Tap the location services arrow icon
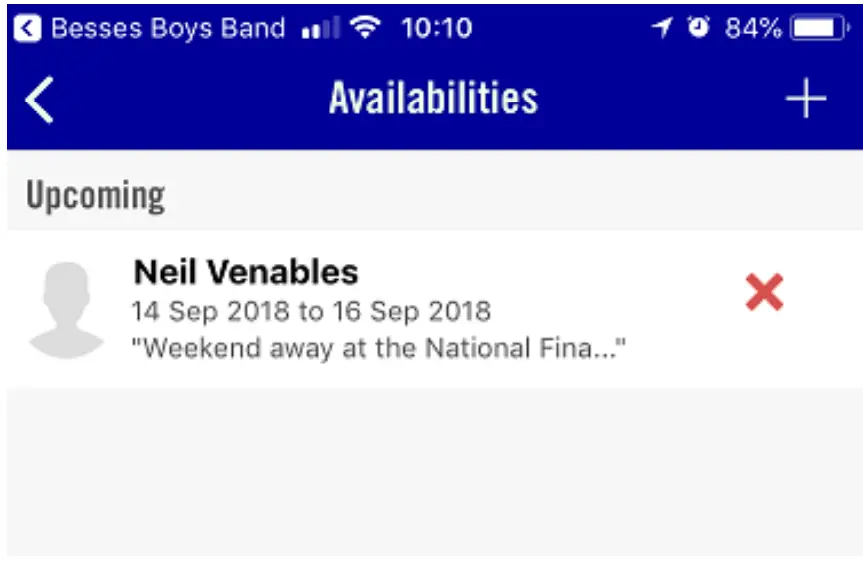 [662, 28]
